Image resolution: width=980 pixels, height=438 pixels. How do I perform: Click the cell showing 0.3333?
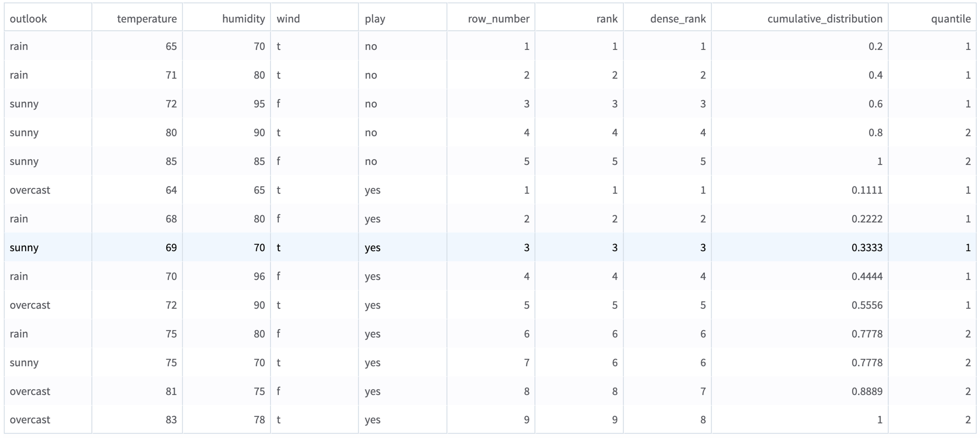(x=867, y=247)
